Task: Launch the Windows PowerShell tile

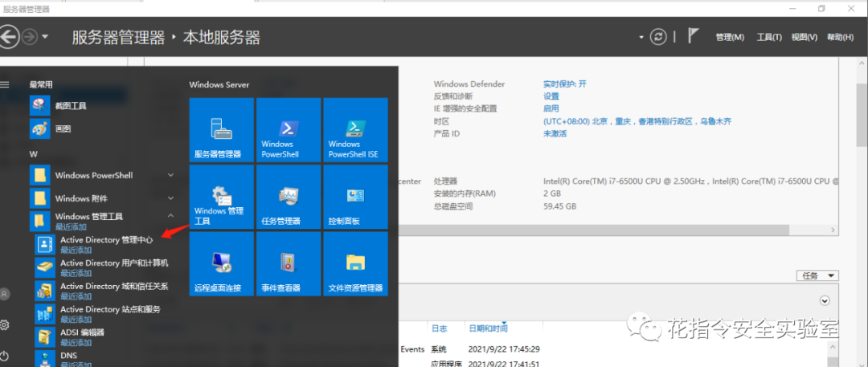Action: point(289,129)
